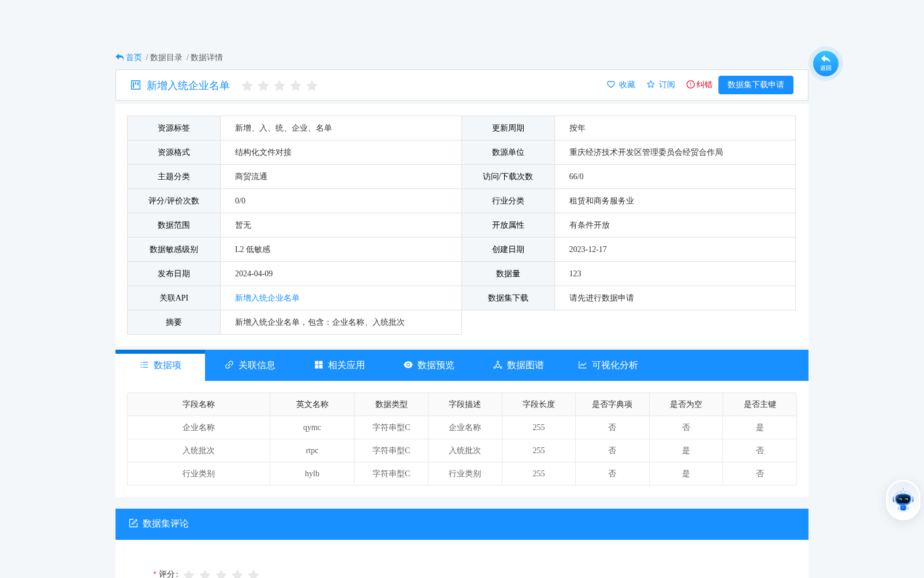
Task: Click the 是否主键 column header
Action: (760, 405)
